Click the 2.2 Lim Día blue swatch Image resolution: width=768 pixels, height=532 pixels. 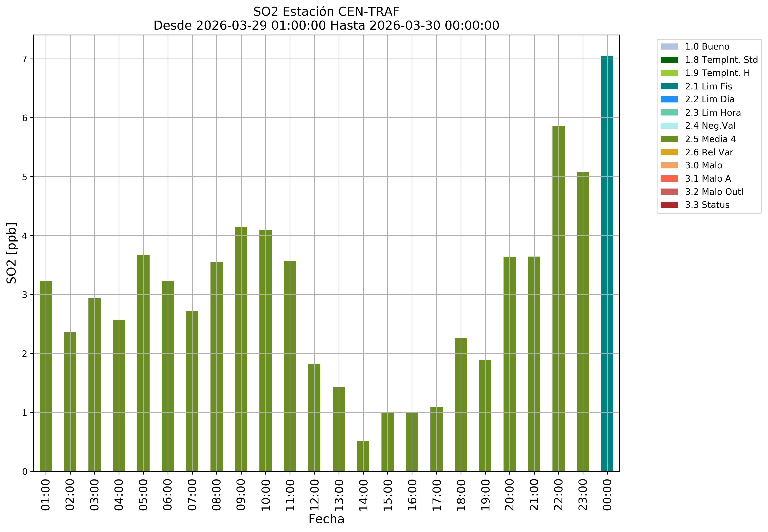pyautogui.click(x=669, y=99)
